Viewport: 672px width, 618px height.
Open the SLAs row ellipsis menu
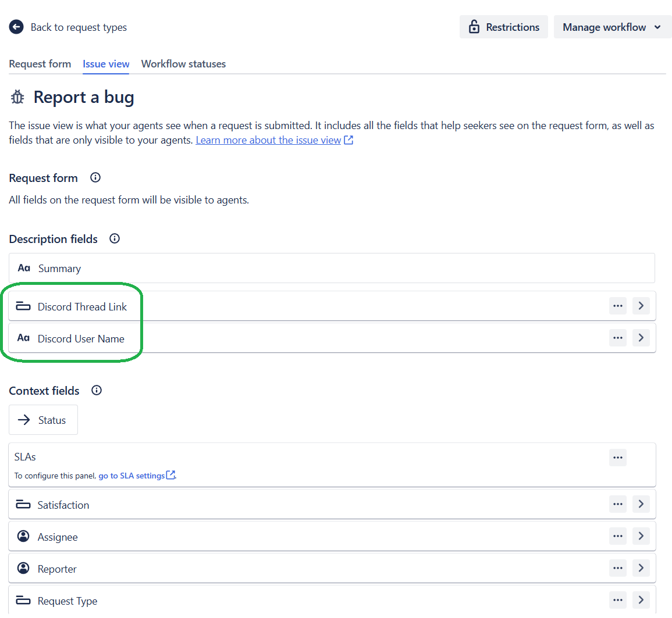click(617, 457)
